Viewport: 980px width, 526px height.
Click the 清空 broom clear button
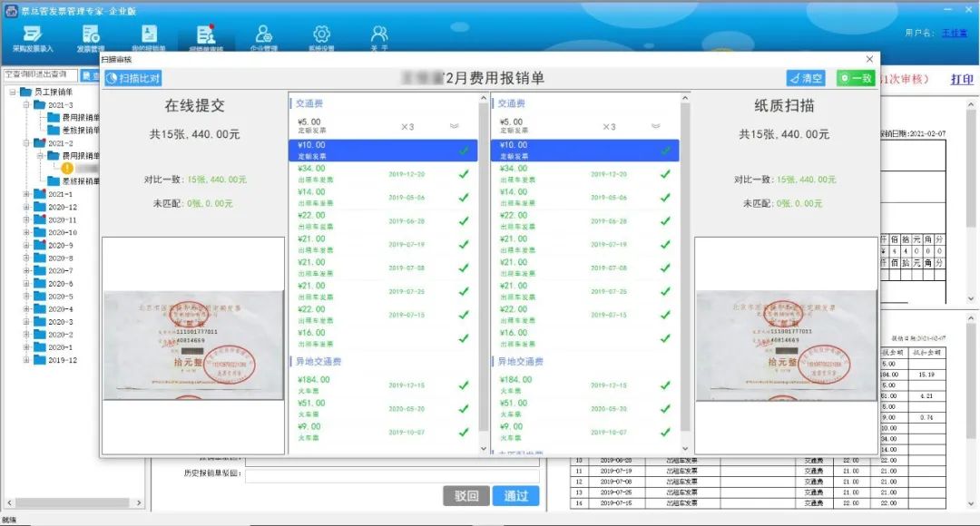pos(806,79)
